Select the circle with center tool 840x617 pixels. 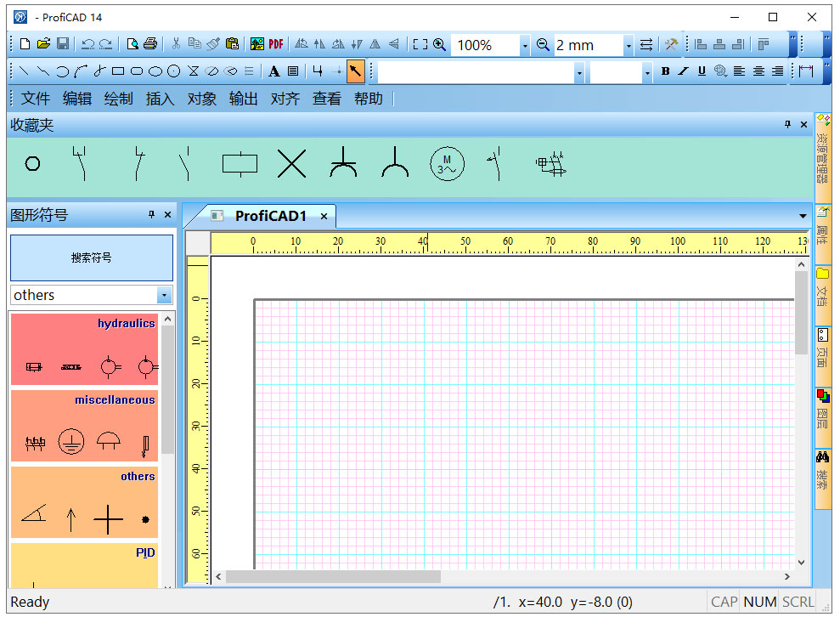173,71
